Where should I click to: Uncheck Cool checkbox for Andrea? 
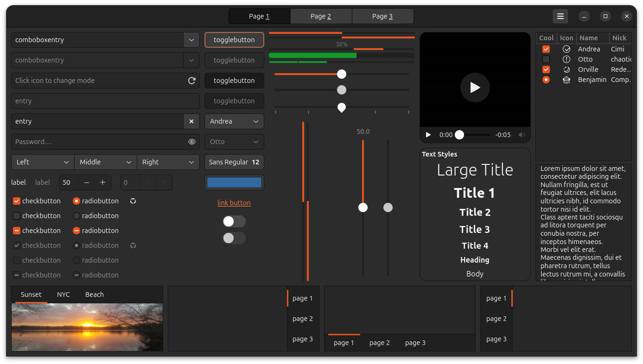(546, 49)
